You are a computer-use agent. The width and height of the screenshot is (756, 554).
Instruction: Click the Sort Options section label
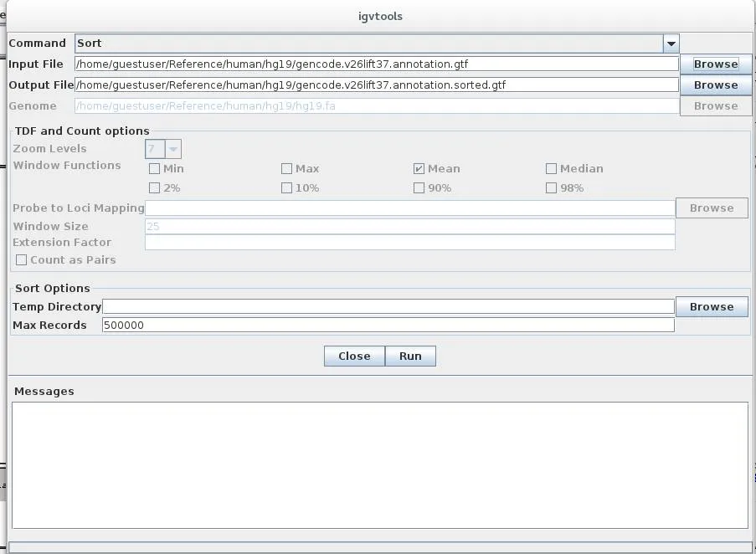[53, 288]
